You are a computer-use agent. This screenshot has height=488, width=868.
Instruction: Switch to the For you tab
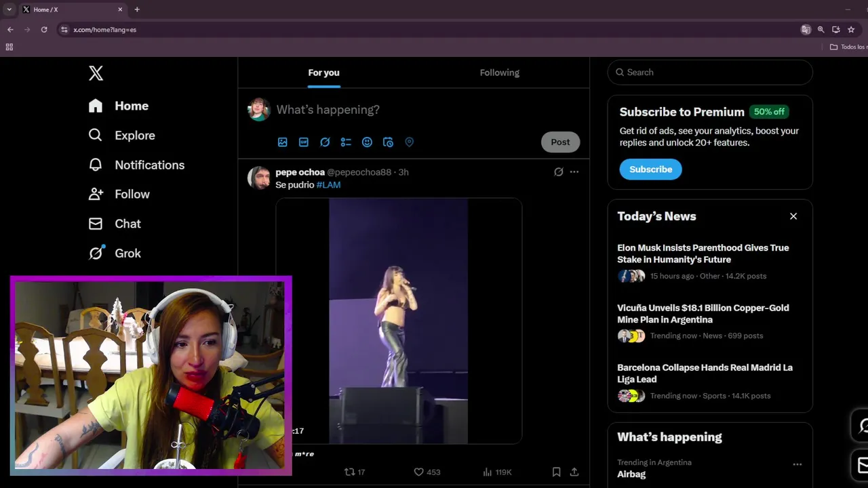[x=323, y=73]
